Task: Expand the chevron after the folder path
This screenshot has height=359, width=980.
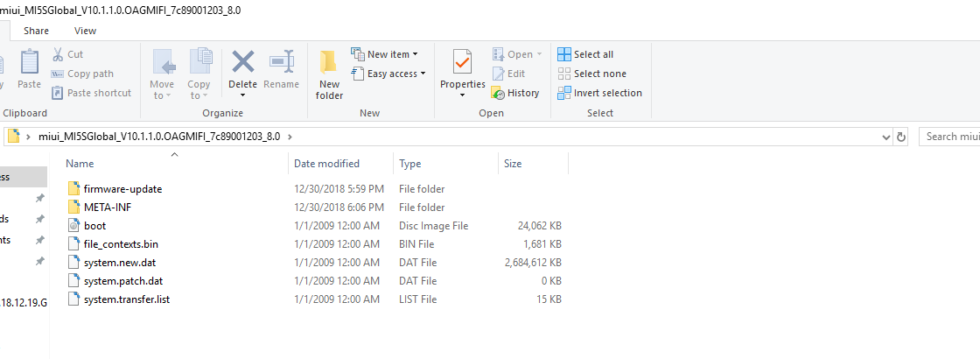Action: coord(290,137)
